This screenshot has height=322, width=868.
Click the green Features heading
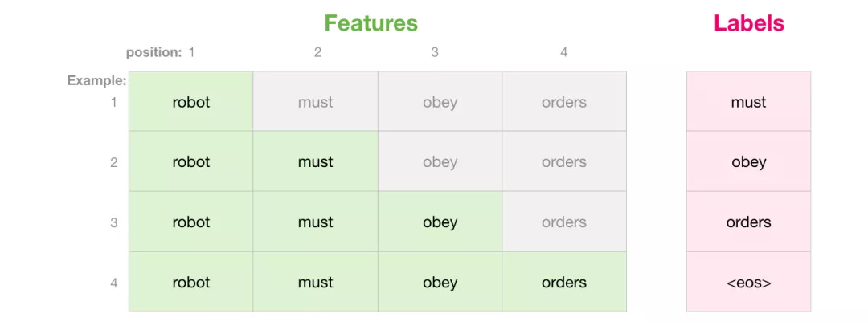pos(371,23)
